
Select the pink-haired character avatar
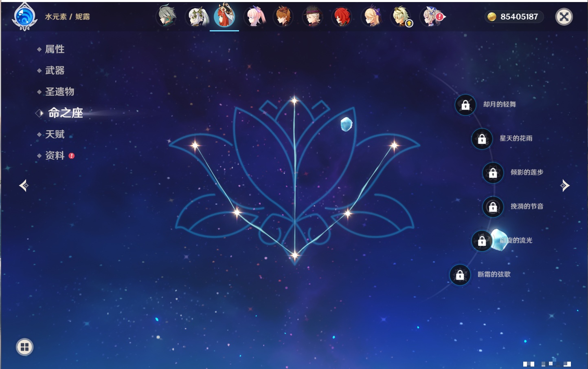(x=255, y=17)
